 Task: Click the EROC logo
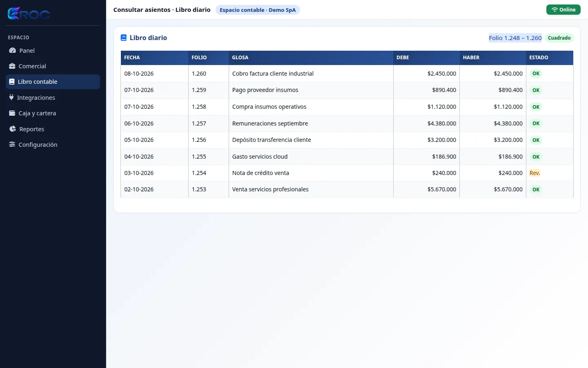click(29, 13)
